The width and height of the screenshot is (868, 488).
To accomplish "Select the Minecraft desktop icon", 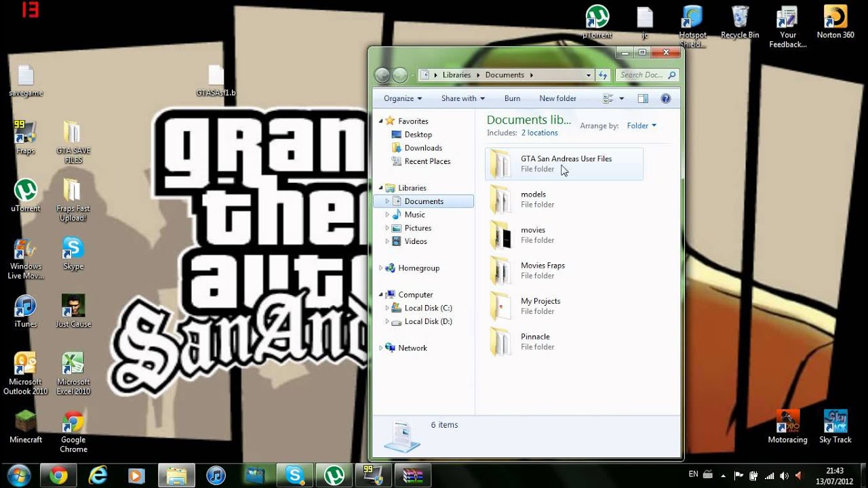I will [x=26, y=427].
